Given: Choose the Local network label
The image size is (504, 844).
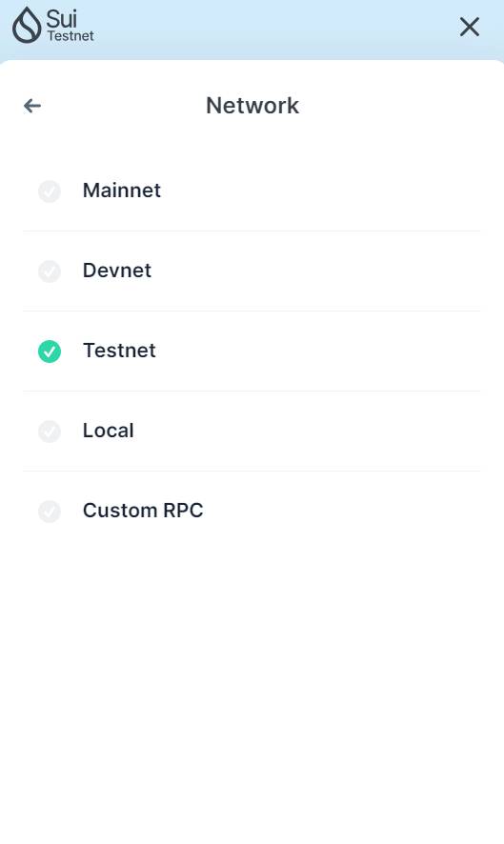Looking at the screenshot, I should point(109,431).
